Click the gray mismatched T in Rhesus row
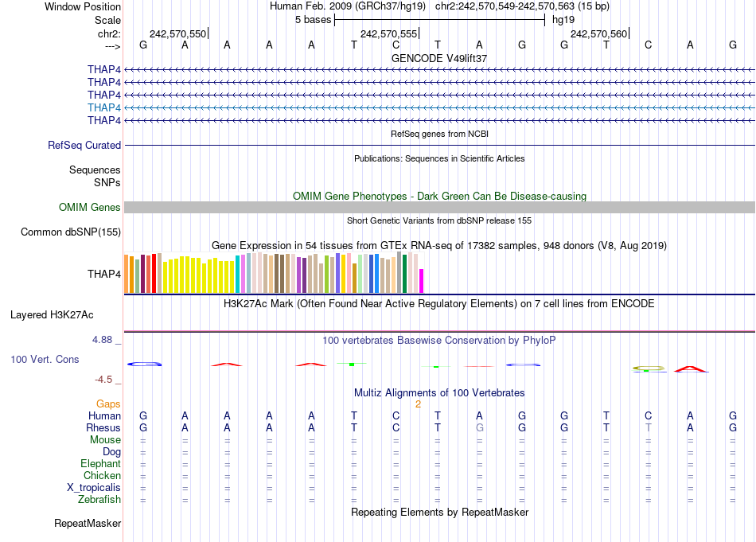Screen dimensions: 756x542 [x=649, y=427]
